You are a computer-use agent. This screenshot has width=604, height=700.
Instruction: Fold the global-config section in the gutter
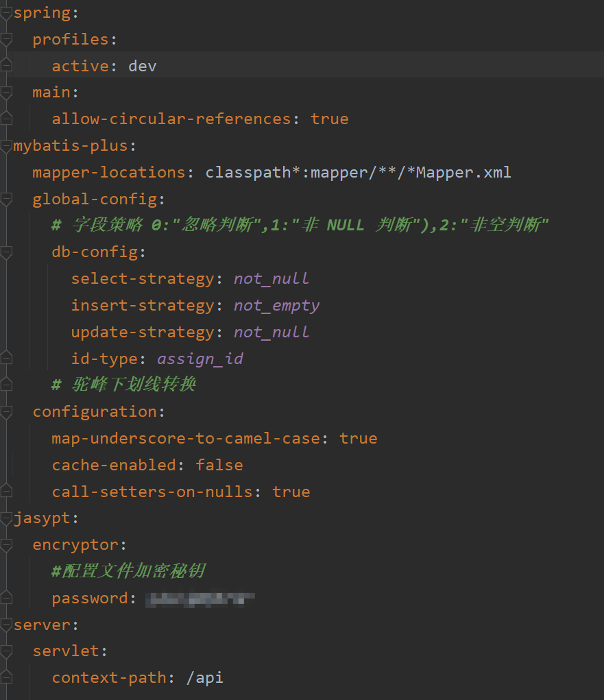pos(6,199)
